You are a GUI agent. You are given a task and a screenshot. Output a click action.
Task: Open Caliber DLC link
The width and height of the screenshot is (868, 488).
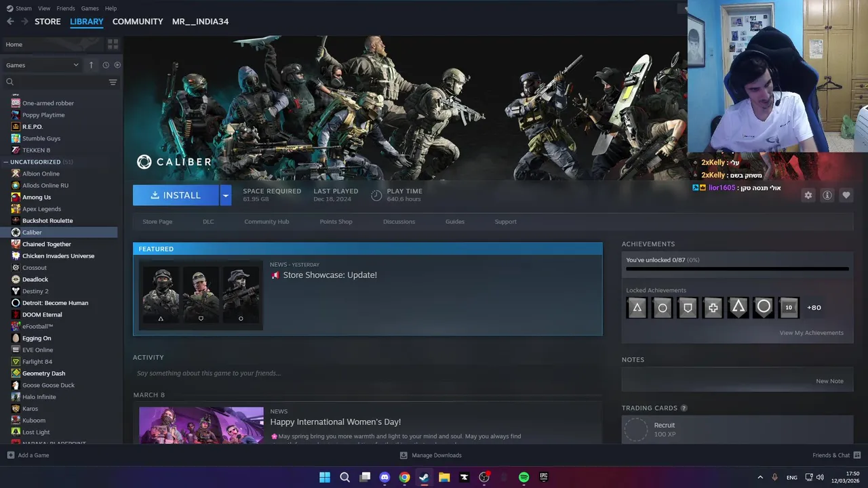pos(208,222)
